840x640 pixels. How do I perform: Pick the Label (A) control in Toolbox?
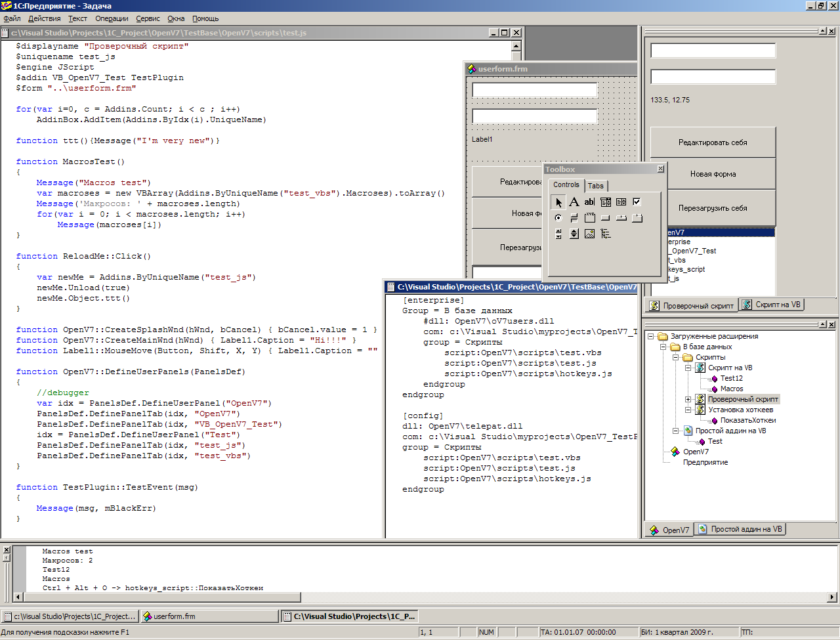coord(574,202)
